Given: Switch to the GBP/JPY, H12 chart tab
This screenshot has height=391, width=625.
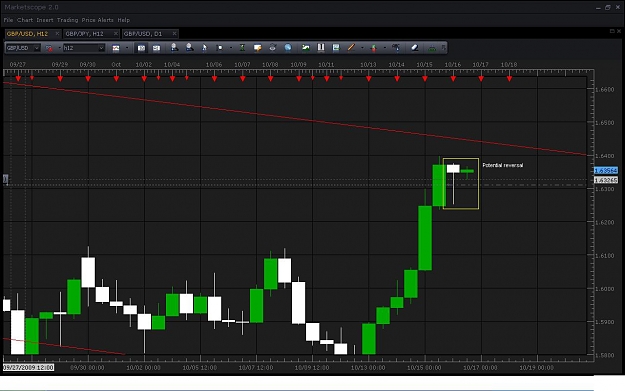Looking at the screenshot, I should [85, 33].
